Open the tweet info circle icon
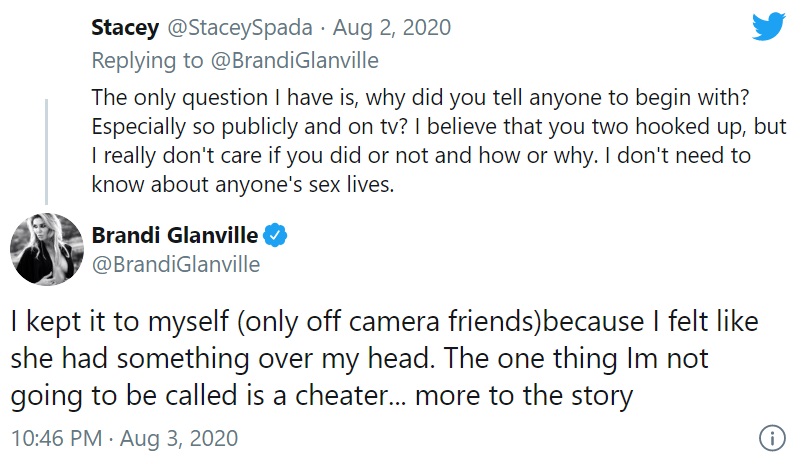The image size is (802, 464). click(772, 438)
